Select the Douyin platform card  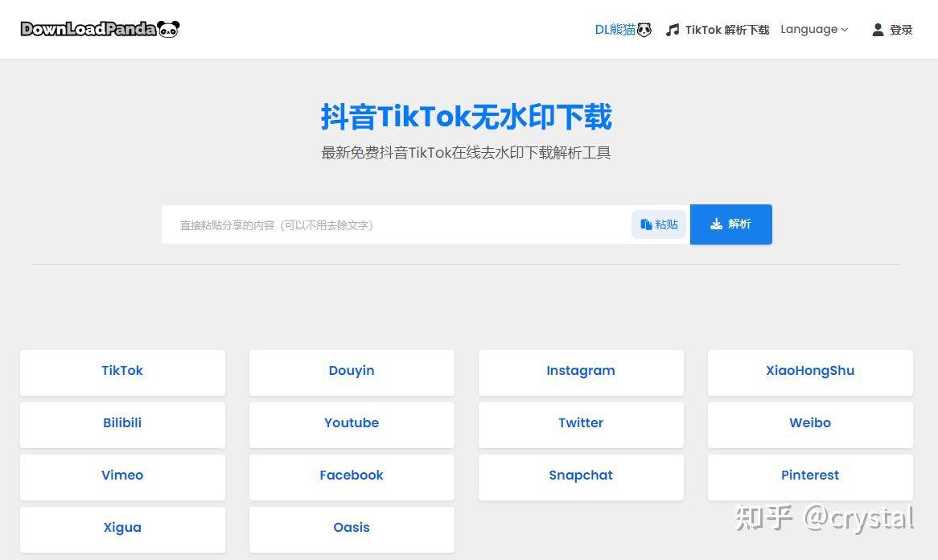tap(352, 373)
